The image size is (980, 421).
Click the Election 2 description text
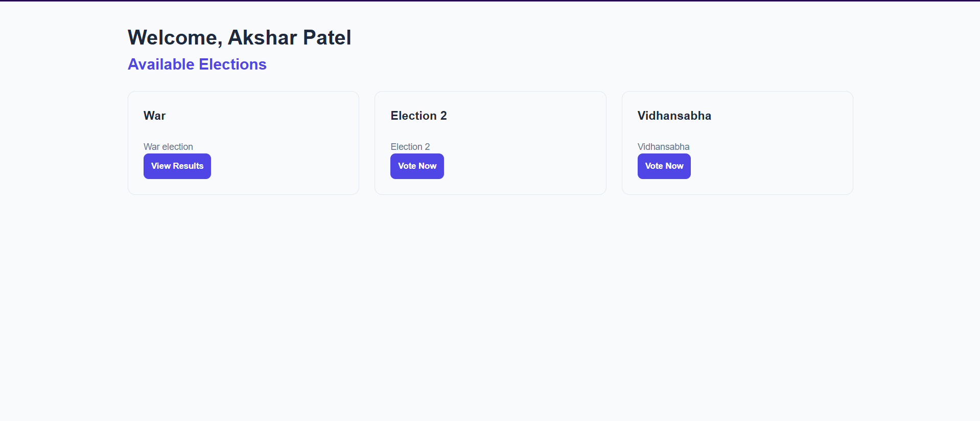(410, 147)
